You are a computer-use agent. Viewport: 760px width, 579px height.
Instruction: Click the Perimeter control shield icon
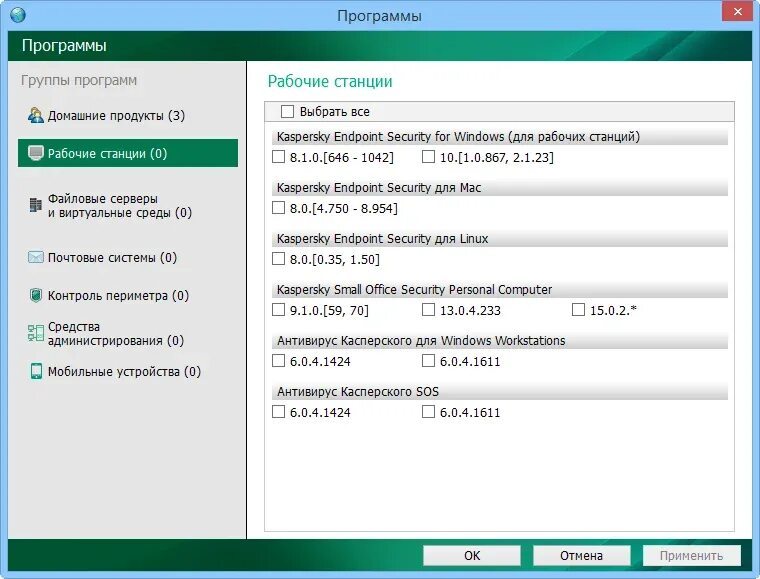pyautogui.click(x=35, y=295)
